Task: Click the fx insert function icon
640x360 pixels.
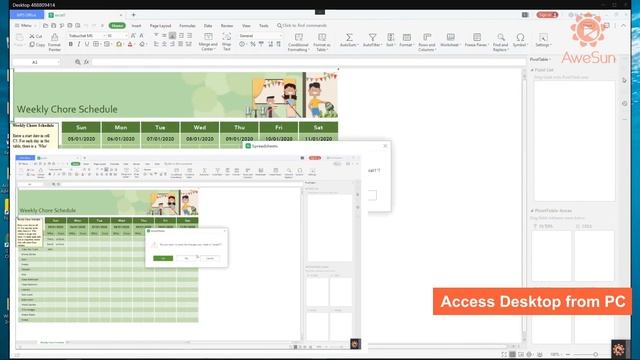Action: (86, 62)
